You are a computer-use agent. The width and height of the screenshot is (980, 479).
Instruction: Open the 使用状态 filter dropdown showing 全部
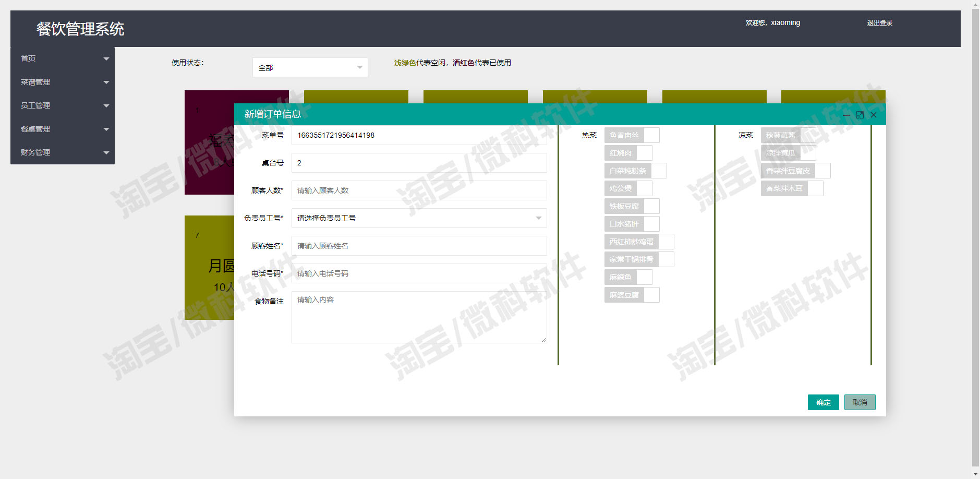coord(310,67)
